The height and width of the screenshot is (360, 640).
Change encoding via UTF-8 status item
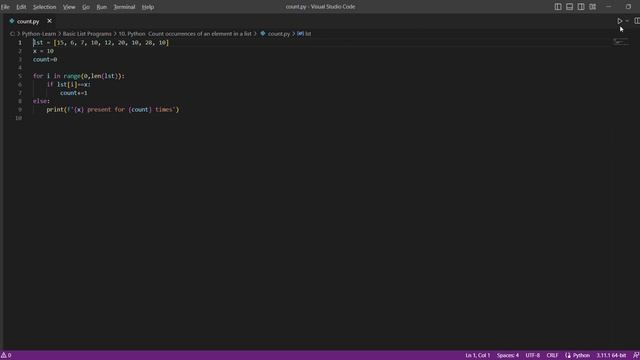tap(533, 356)
